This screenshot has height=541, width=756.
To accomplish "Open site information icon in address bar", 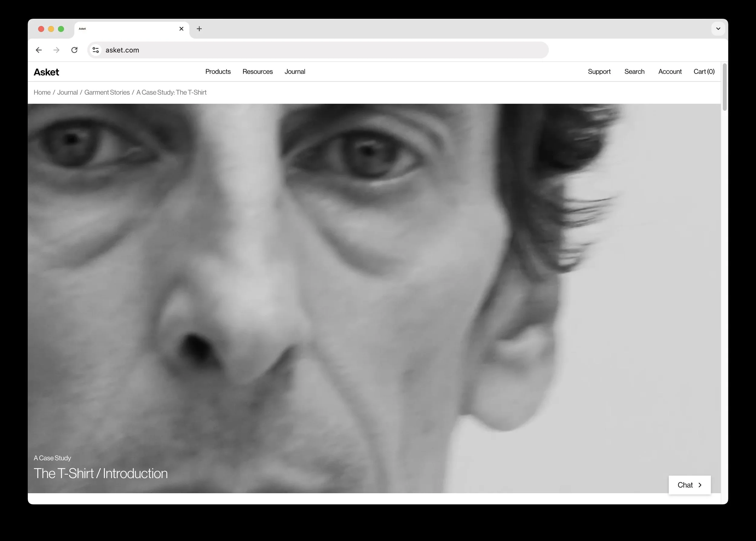I will (96, 50).
